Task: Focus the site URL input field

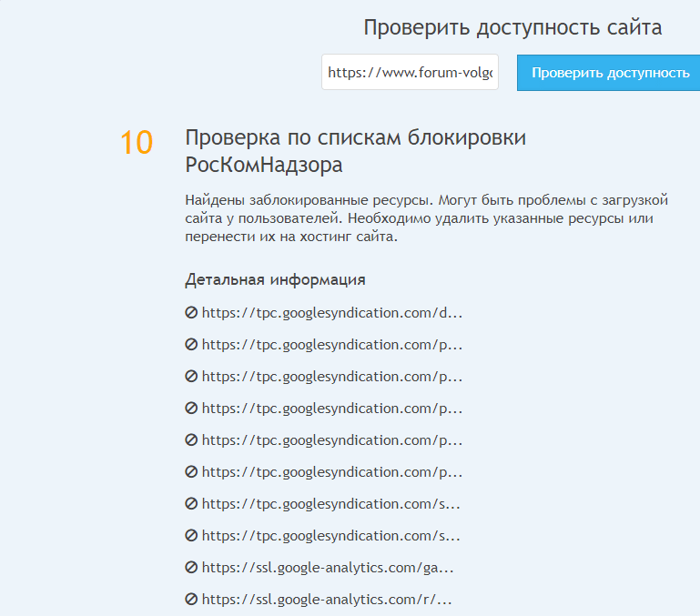Action: pos(410,73)
